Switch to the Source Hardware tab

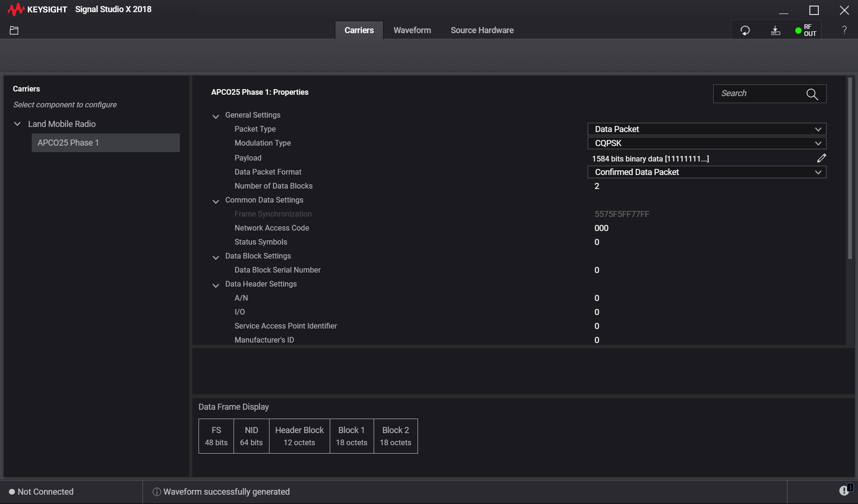482,30
